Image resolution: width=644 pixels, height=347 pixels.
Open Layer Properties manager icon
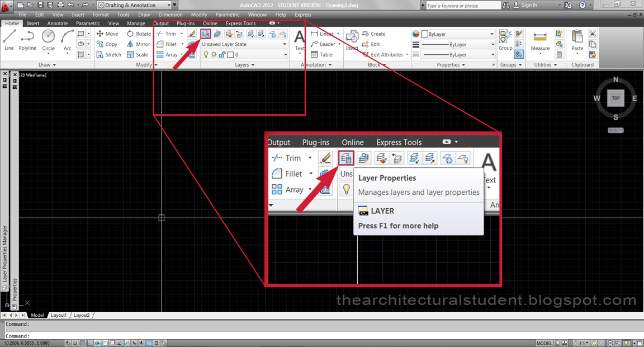[x=205, y=34]
